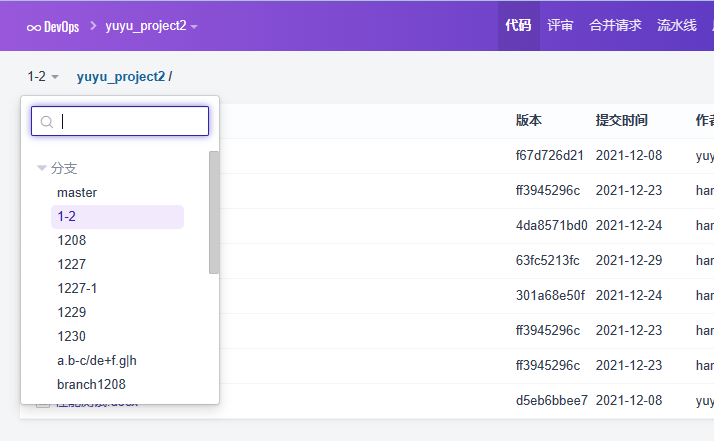Switch to the 流水线 tab
Image resolution: width=714 pixels, height=441 pixels.
[x=677, y=26]
